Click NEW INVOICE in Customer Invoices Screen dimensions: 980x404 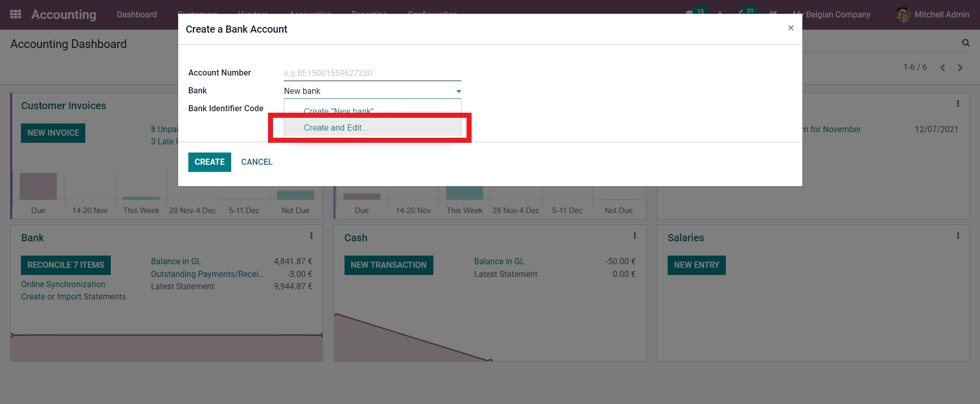53,133
